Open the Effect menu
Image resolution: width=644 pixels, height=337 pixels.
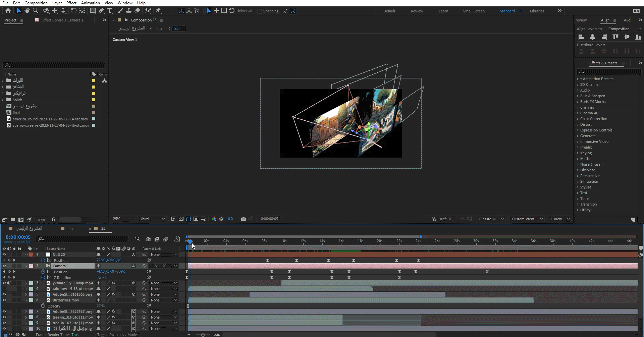coord(71,3)
